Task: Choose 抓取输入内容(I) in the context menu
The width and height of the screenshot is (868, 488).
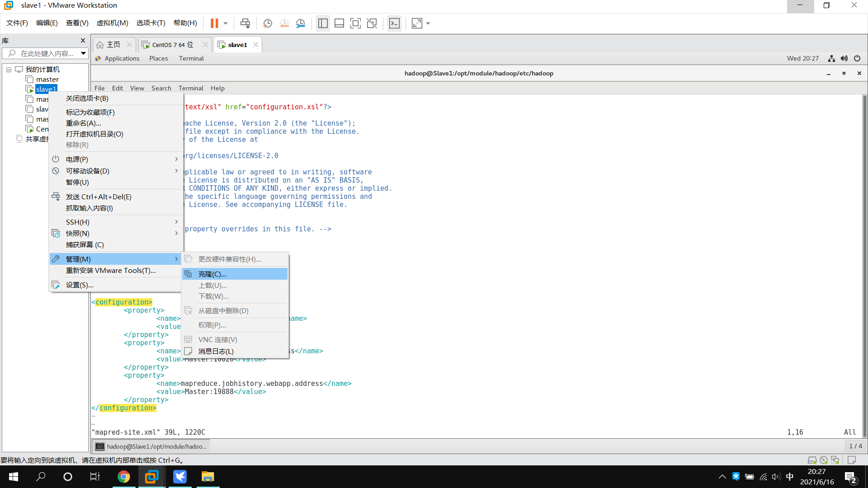Action: [x=116, y=208]
